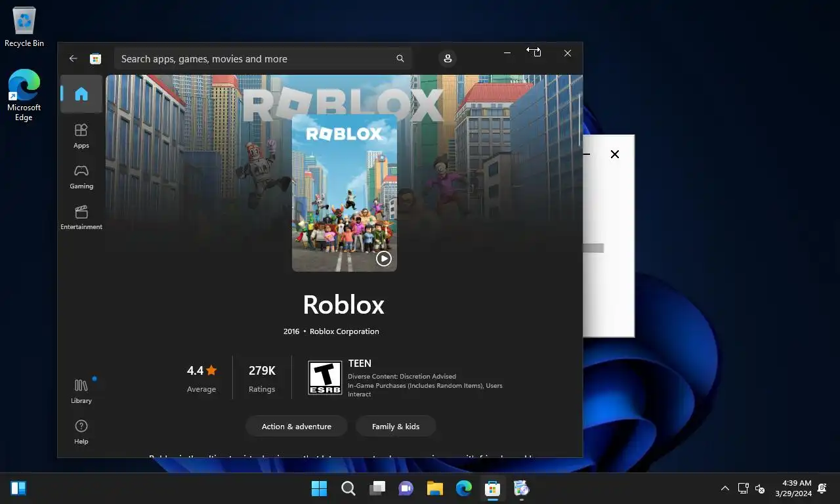Open the Chat app on taskbar

pyautogui.click(x=406, y=488)
